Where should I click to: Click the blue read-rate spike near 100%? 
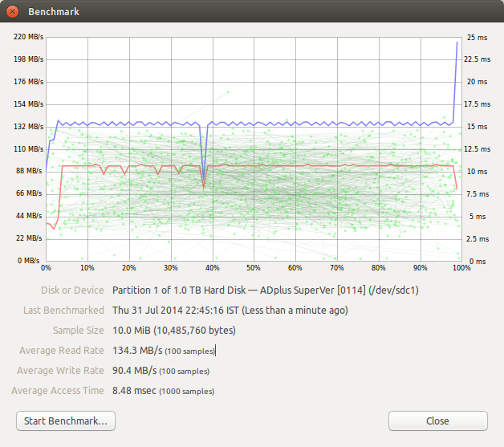click(x=456, y=82)
